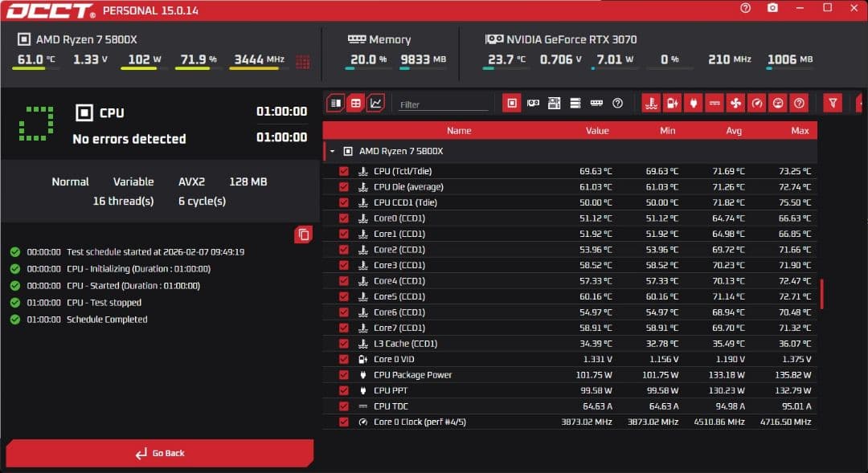Toggle the GPU hardware filter icon
Screen dimensions: 868x473
pos(533,103)
